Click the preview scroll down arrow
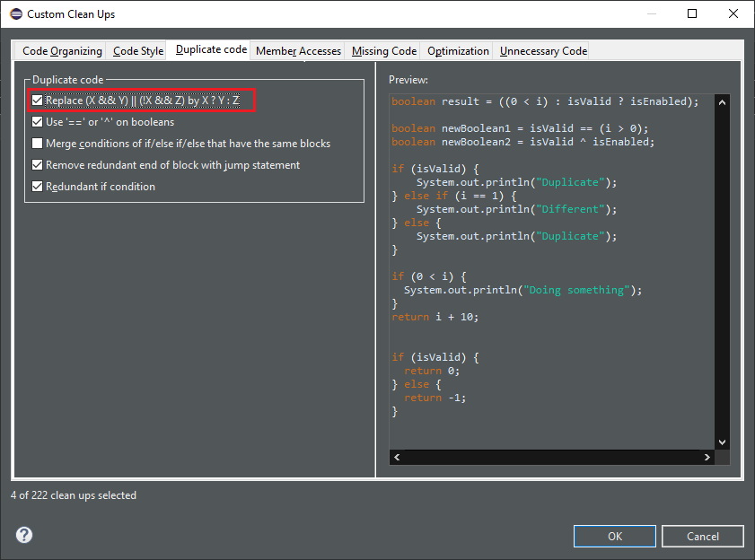Screen dimensions: 755x560 click(x=722, y=442)
